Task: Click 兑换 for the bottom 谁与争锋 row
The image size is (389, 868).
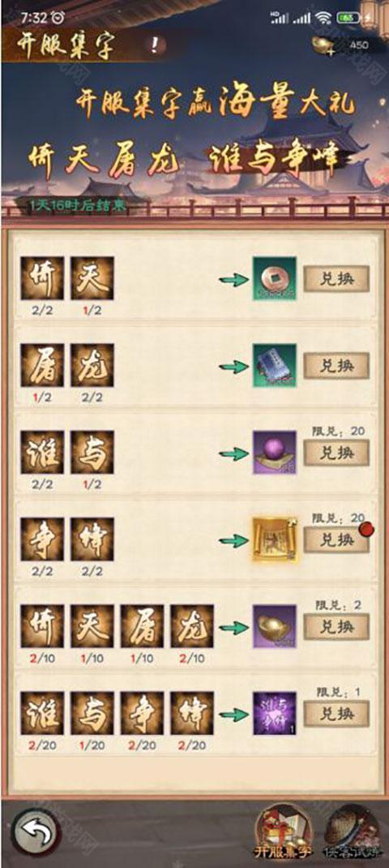Action: 336,714
